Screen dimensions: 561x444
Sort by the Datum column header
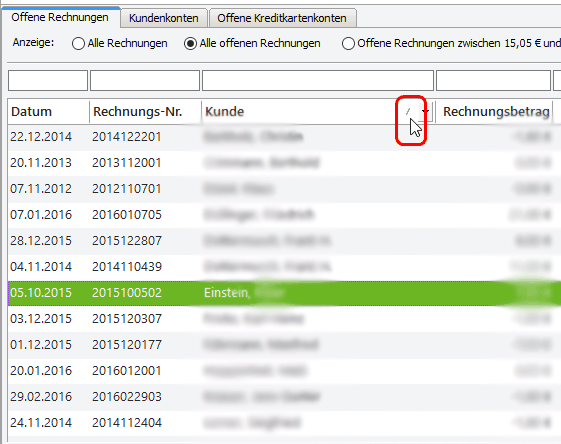pyautogui.click(x=48, y=112)
